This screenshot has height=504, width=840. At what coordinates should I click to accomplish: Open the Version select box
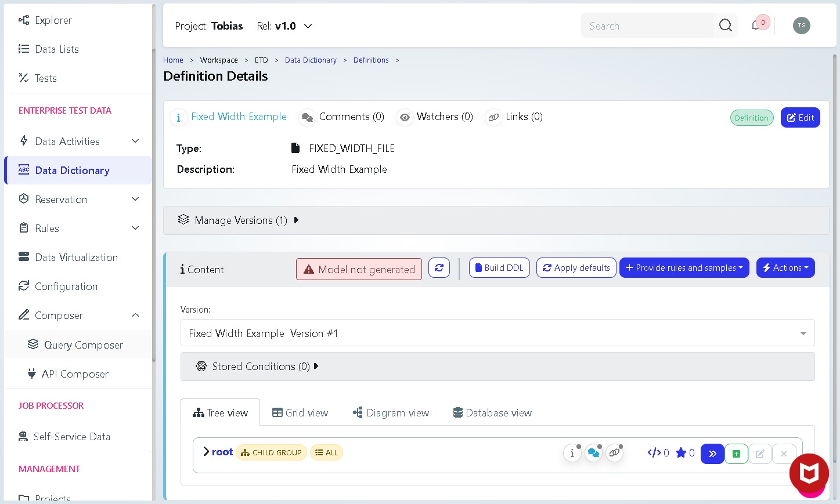tap(497, 333)
